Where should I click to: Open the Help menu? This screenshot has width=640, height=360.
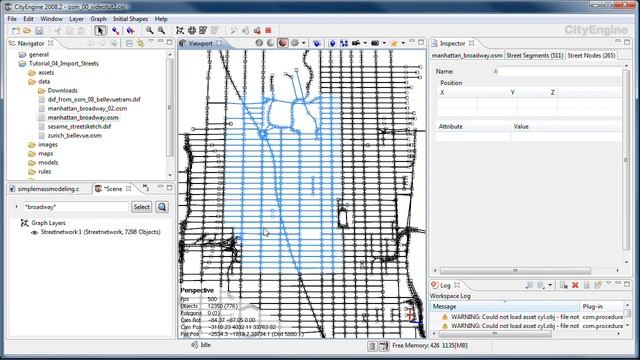click(161, 19)
